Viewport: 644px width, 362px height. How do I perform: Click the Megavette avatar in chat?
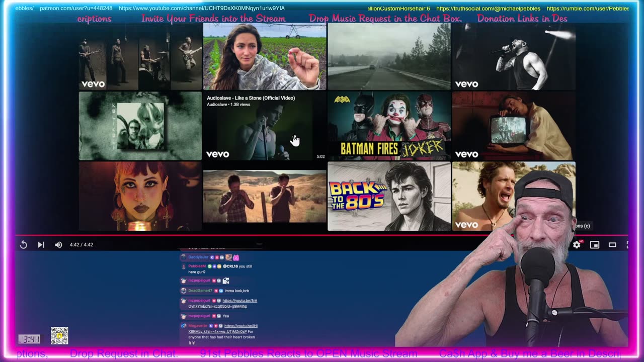(x=184, y=326)
